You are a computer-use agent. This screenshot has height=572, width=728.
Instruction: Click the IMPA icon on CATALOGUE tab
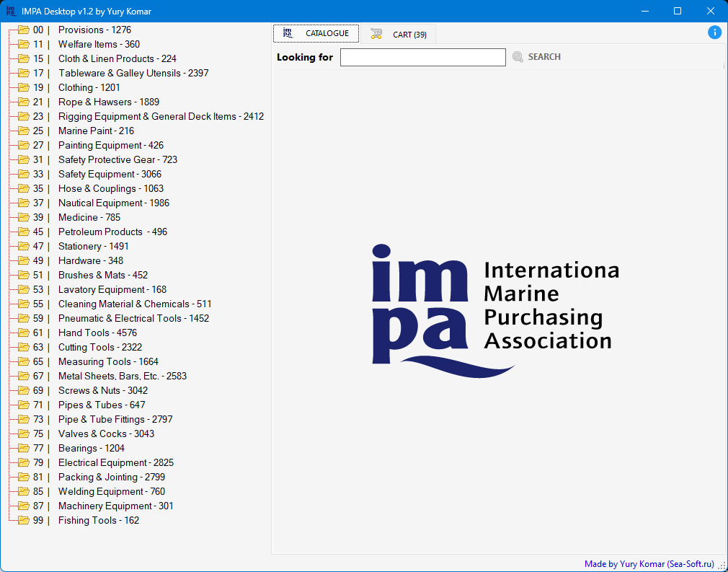tap(288, 33)
